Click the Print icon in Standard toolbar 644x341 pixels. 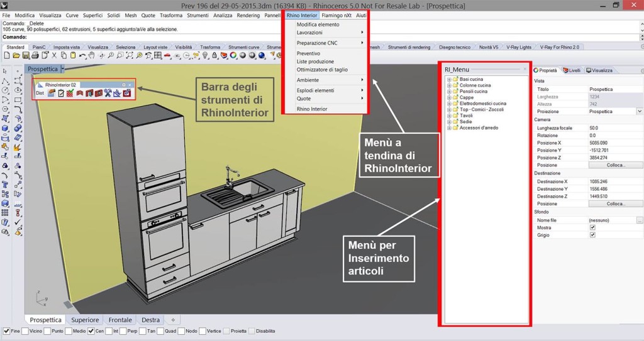[x=35, y=55]
